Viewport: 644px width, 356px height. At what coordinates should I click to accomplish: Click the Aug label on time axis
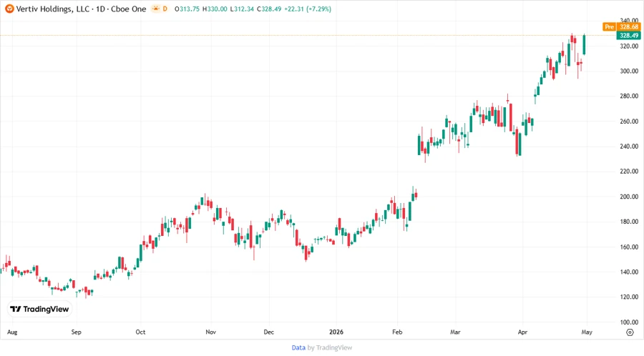coord(12,332)
